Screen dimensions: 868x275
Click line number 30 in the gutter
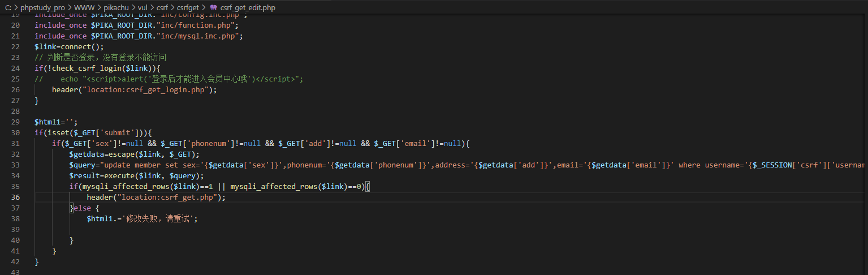15,133
